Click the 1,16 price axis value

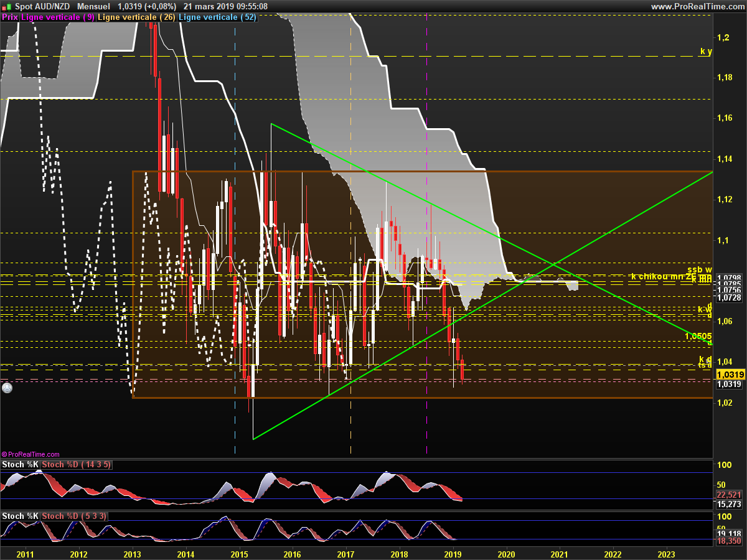click(725, 119)
